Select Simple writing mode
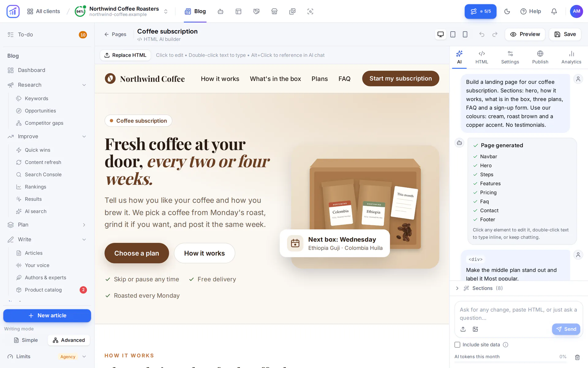Image resolution: width=588 pixels, height=368 pixels. pyautogui.click(x=26, y=340)
